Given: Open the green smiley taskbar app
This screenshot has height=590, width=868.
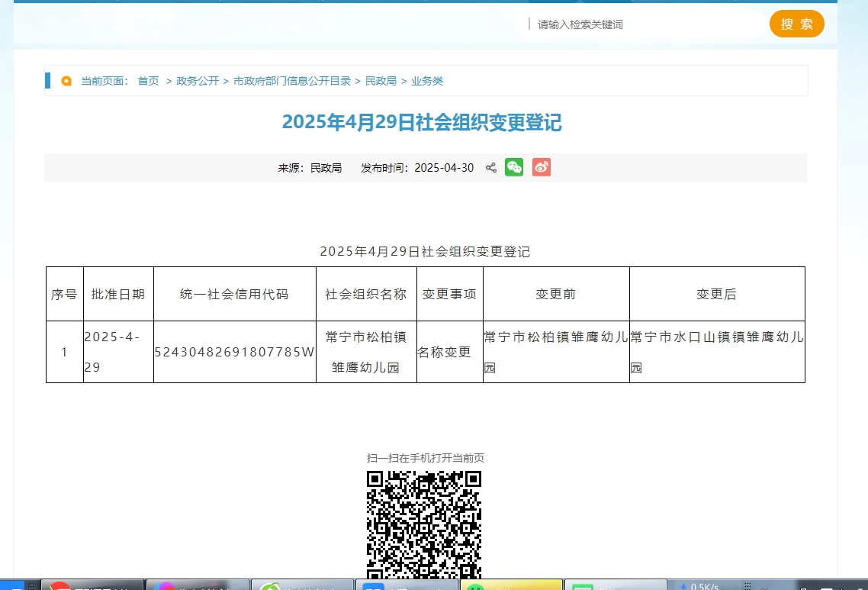Looking at the screenshot, I should pyautogui.click(x=510, y=585).
